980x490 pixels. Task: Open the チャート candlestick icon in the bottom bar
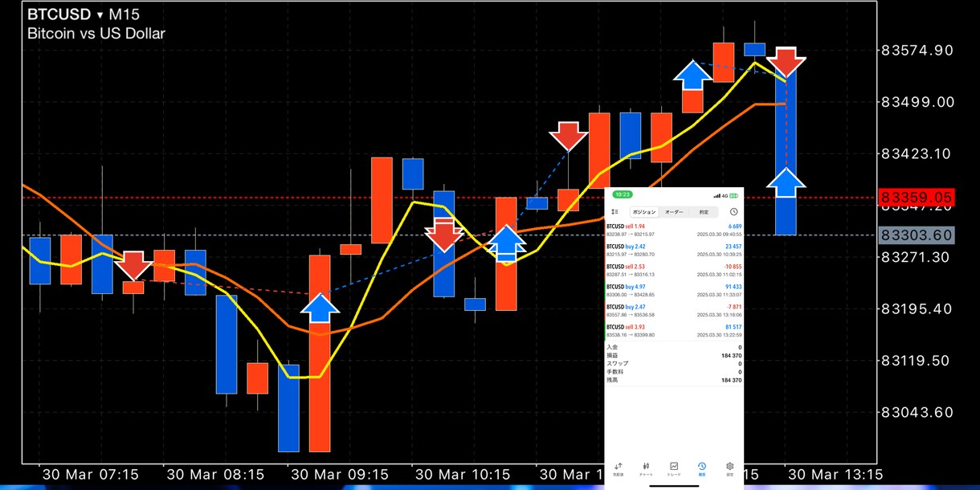[646, 469]
